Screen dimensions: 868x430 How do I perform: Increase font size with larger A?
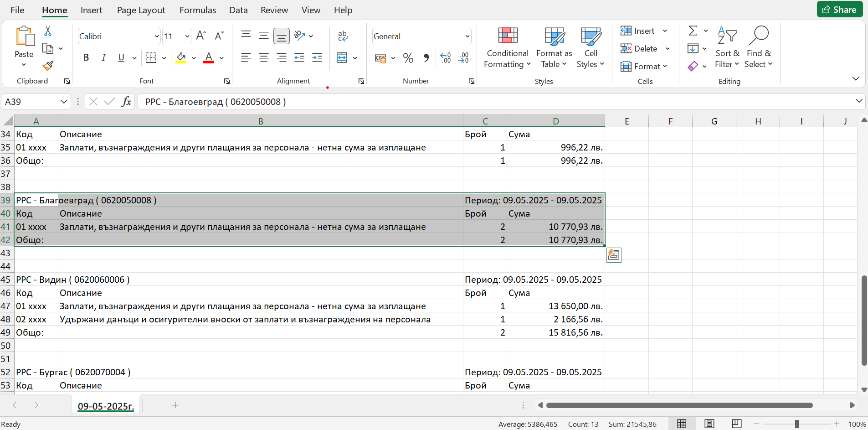[201, 36]
